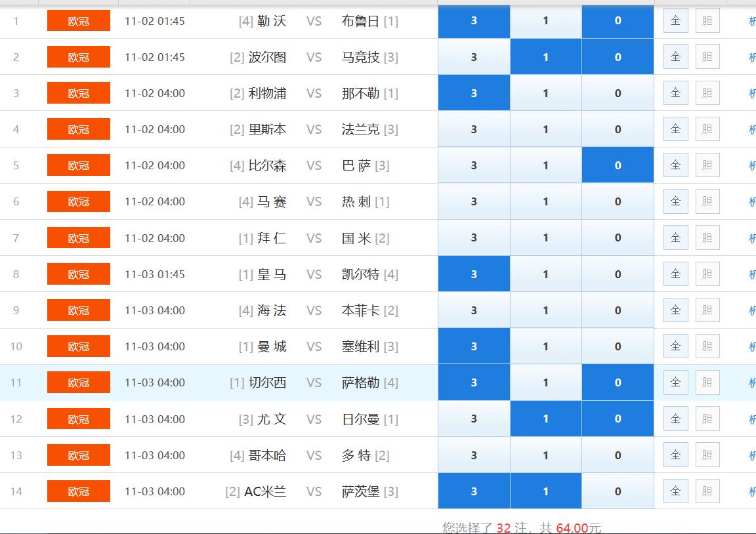The width and height of the screenshot is (756, 534).
Task: Toggle "3" for 皇马 vs 凯尔特
Action: tap(474, 274)
